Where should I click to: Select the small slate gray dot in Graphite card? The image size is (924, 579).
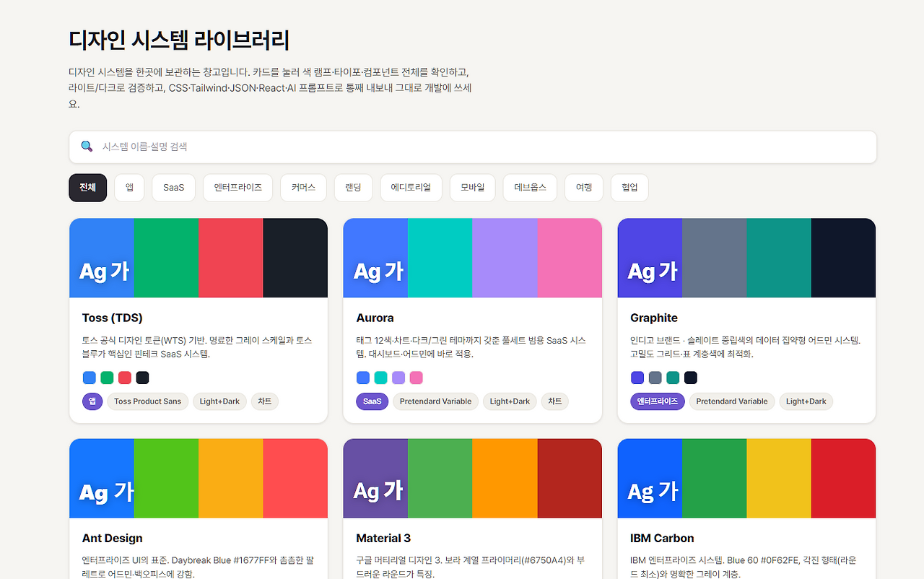[655, 378]
